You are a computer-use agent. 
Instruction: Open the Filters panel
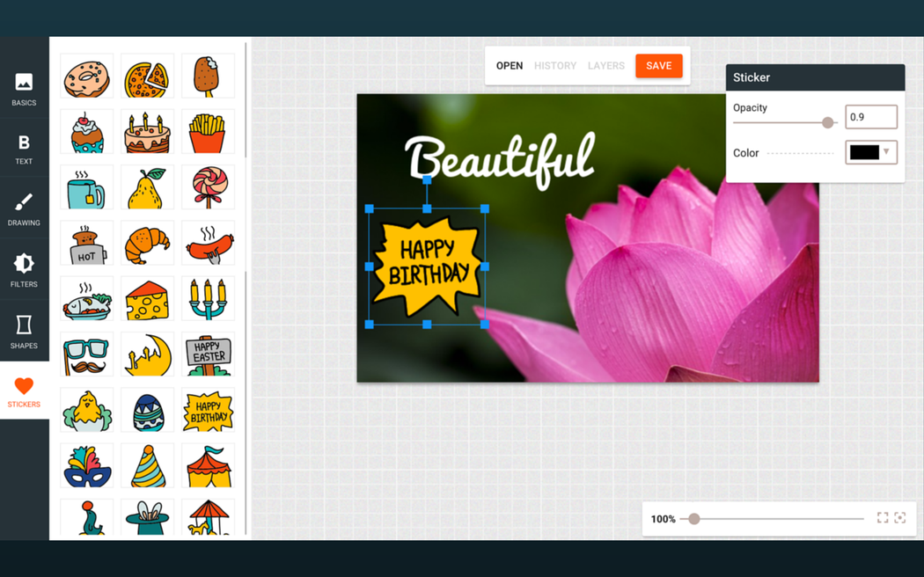[x=24, y=270]
